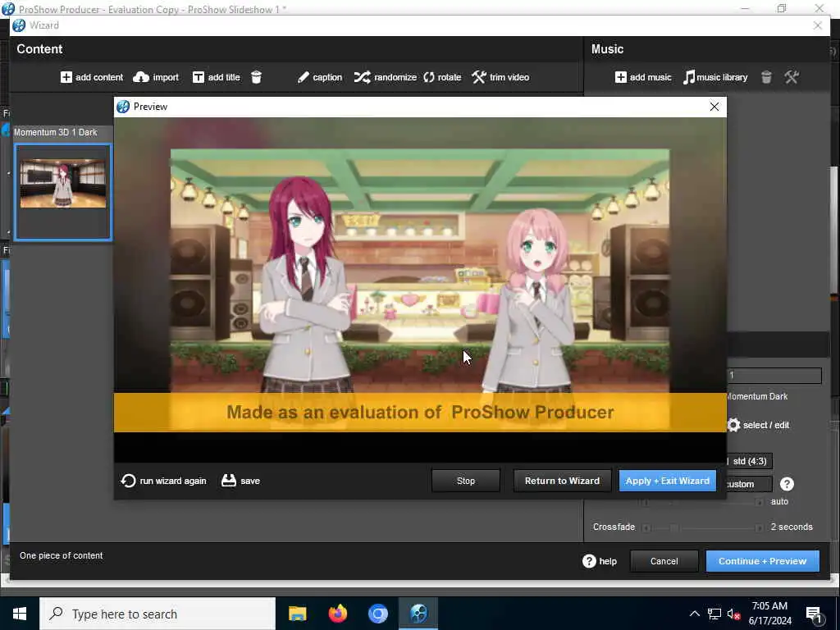Open the notification center
The height and width of the screenshot is (630, 840).
coord(815,614)
